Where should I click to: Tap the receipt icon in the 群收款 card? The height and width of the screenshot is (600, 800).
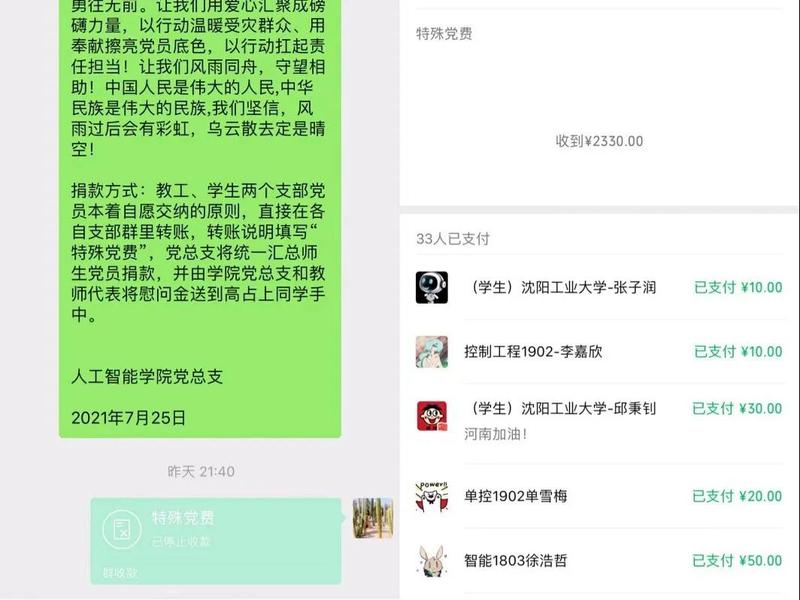coord(121,529)
